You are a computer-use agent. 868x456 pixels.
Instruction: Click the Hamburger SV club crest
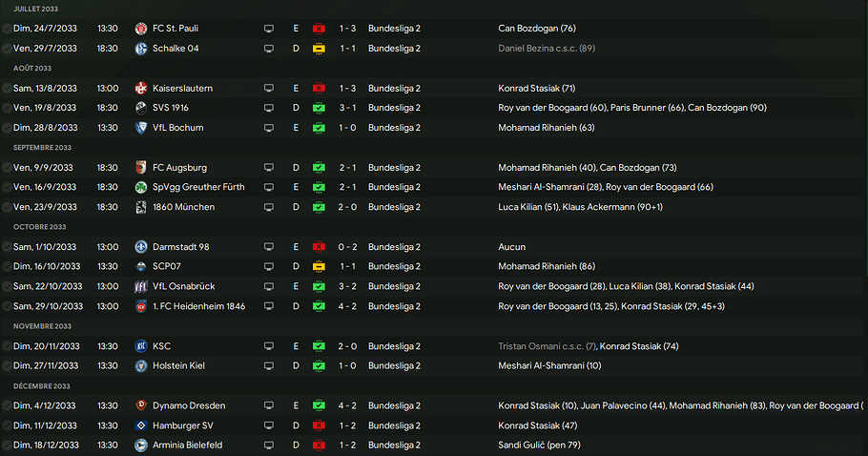141,425
